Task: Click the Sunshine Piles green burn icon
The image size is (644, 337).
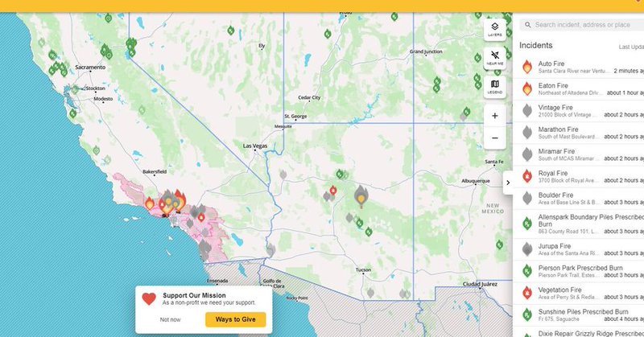Action: pos(527,314)
